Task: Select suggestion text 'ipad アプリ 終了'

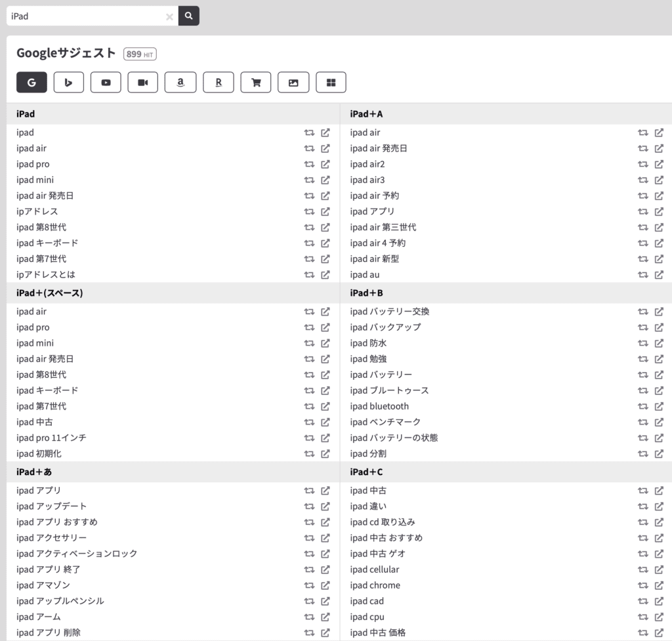Action: (x=49, y=569)
